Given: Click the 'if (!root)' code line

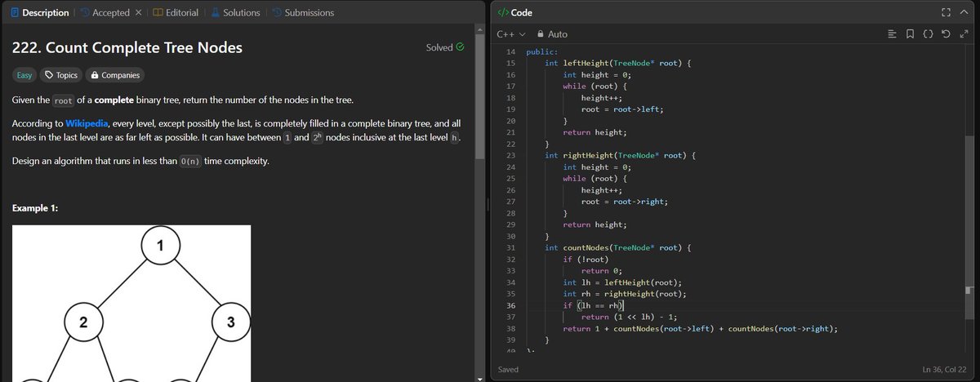Looking at the screenshot, I should coord(585,259).
